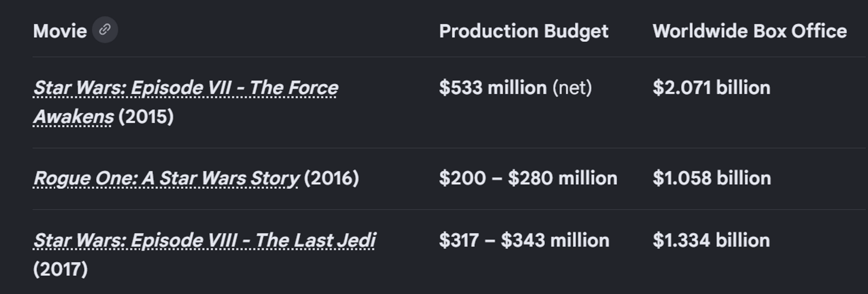Viewport: 868px width, 294px height.
Task: Click the (2016) year text
Action: coord(332,178)
